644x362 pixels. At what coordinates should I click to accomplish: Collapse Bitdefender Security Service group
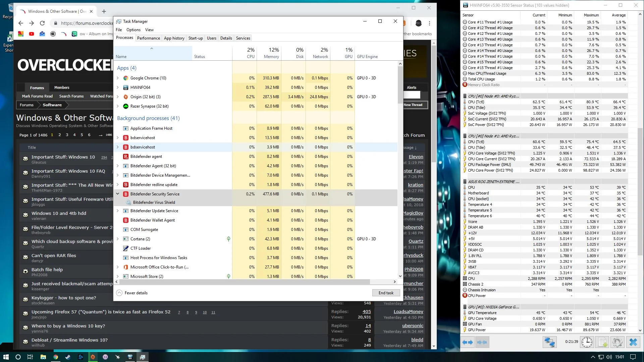[118, 194]
